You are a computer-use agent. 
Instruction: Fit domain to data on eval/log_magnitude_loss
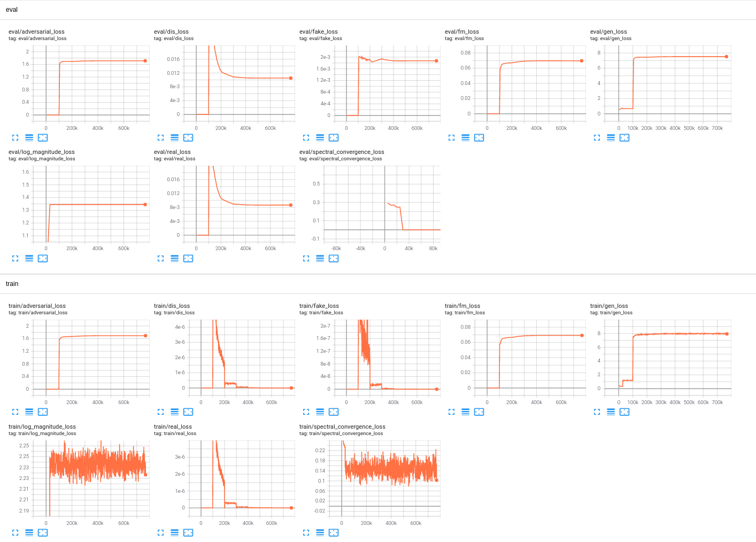pyautogui.click(x=43, y=259)
